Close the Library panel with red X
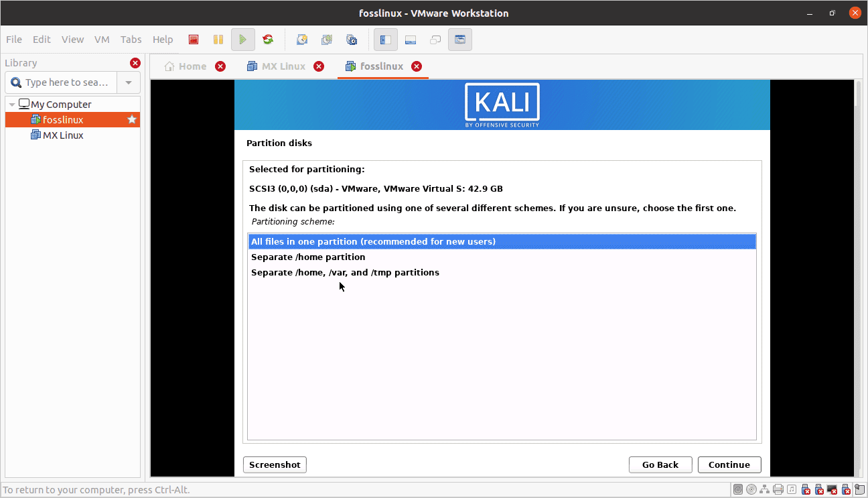Screen dimensions: 868x498 click(x=135, y=63)
